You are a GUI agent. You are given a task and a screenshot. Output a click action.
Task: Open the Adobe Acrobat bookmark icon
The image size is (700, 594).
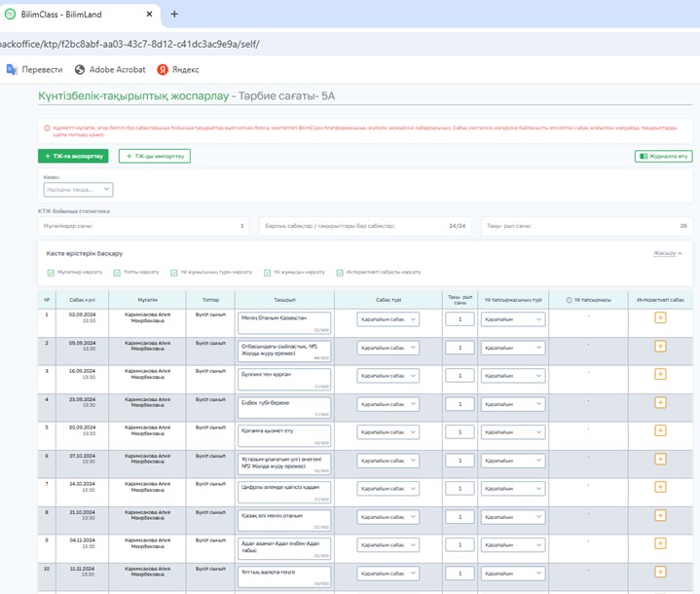(x=80, y=70)
